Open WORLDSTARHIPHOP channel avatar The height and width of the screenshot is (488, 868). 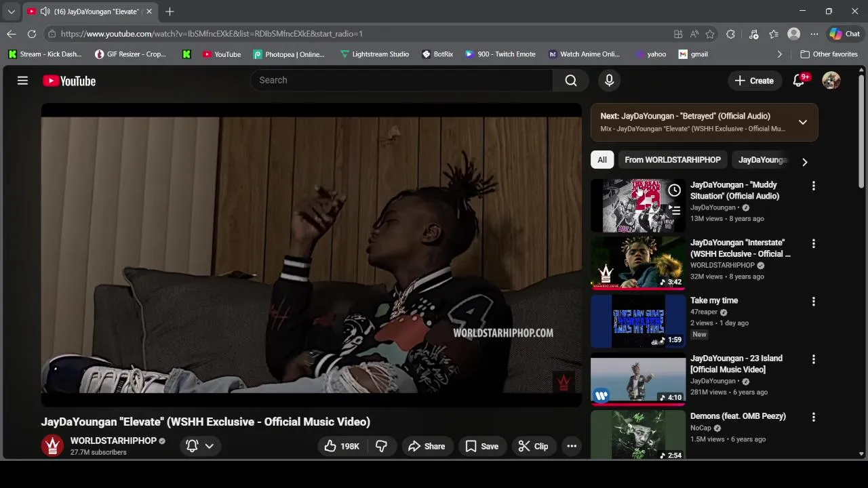[x=52, y=445]
